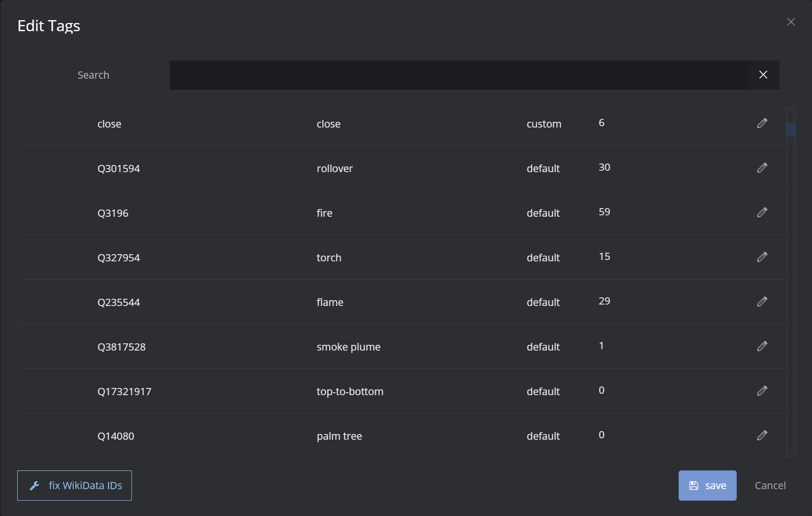Select the Q14080 ID entry
This screenshot has width=812, height=516.
coord(116,436)
